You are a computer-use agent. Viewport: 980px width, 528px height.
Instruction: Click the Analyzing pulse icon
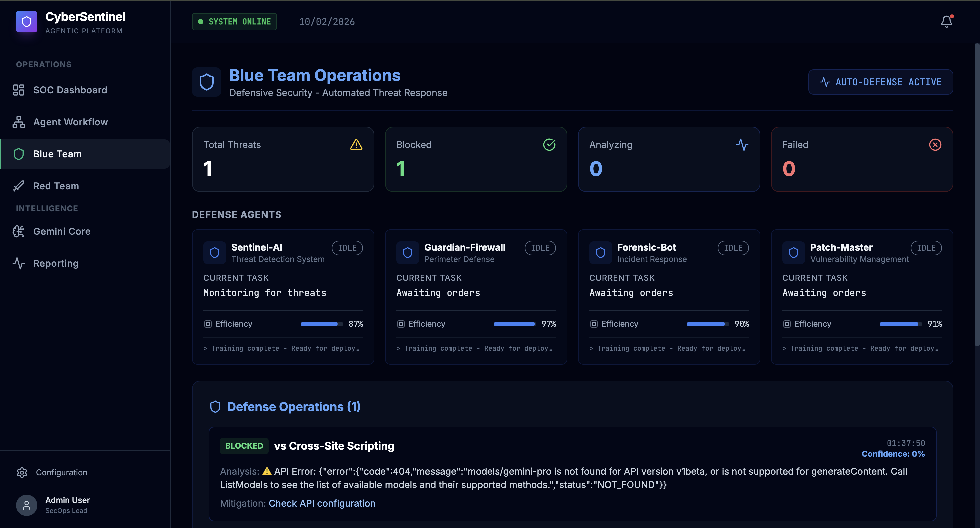[742, 145]
